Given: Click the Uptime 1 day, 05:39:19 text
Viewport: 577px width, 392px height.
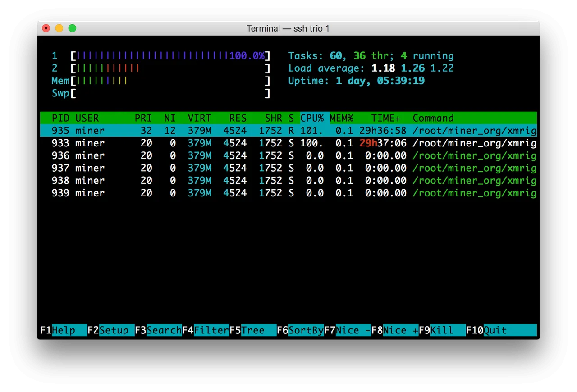Looking at the screenshot, I should 357,81.
